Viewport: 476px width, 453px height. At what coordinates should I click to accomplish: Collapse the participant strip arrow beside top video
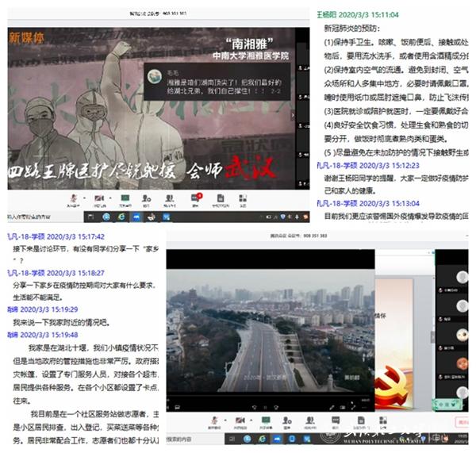pyautogui.click(x=293, y=115)
